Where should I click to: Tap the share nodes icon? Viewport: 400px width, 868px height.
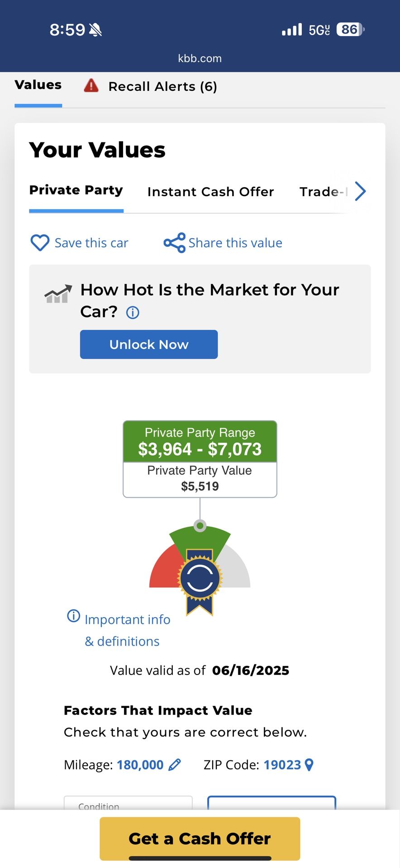pos(174,243)
